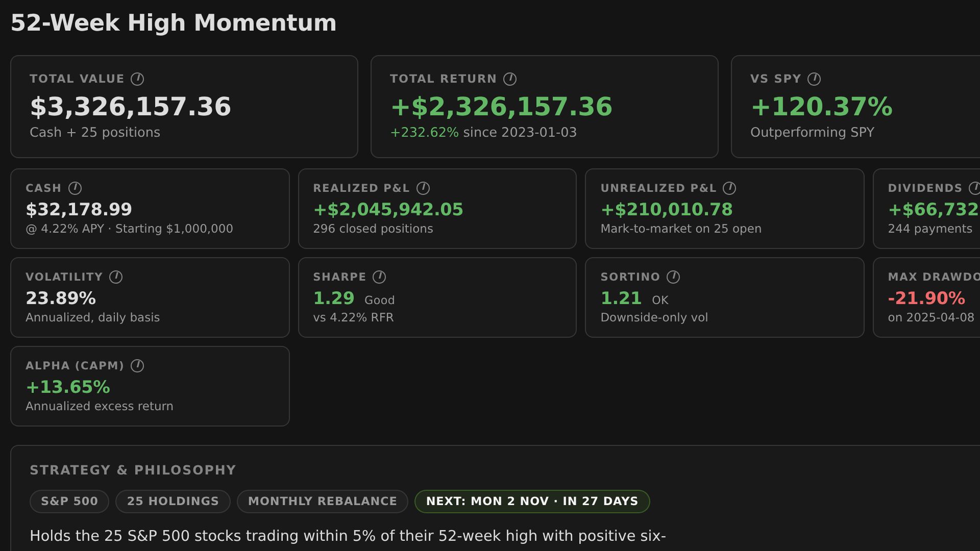Click the Realized P&L info icon
Image resolution: width=980 pixels, height=551 pixels.
tap(423, 188)
